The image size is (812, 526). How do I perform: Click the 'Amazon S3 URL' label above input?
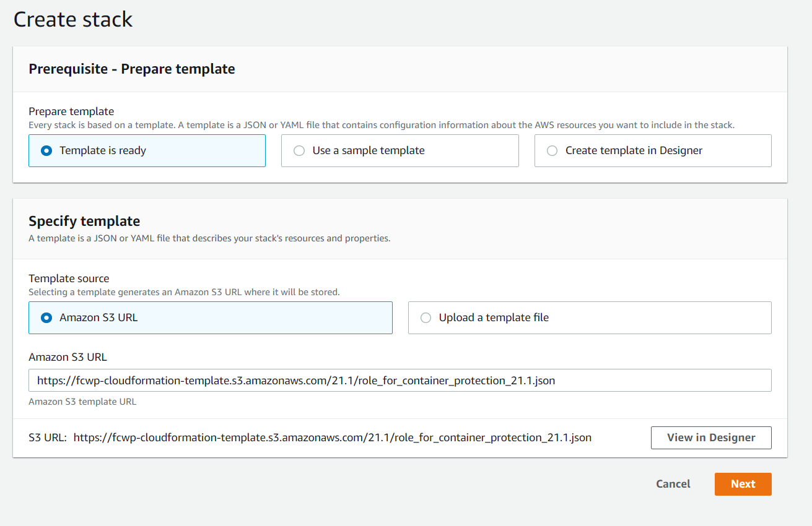pos(68,357)
